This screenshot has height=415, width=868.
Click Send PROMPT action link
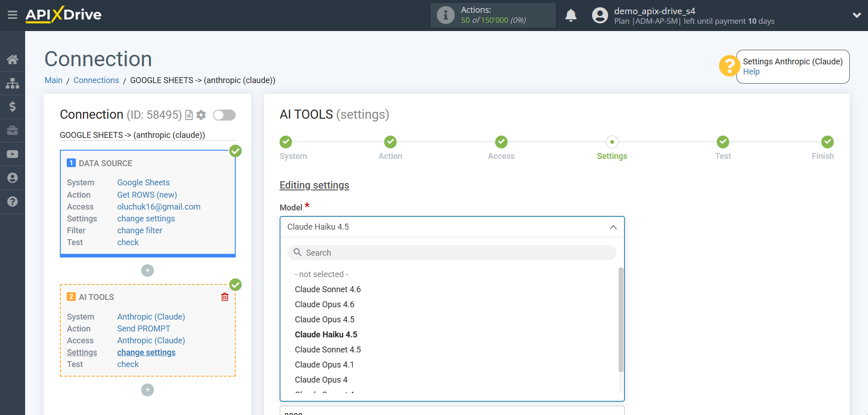pos(144,329)
